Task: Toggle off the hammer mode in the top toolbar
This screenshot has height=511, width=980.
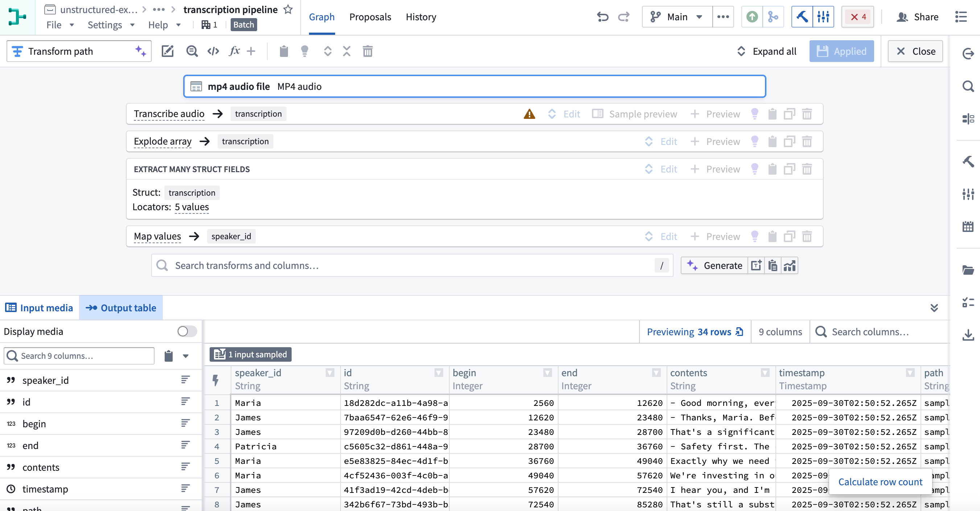Action: tap(802, 17)
